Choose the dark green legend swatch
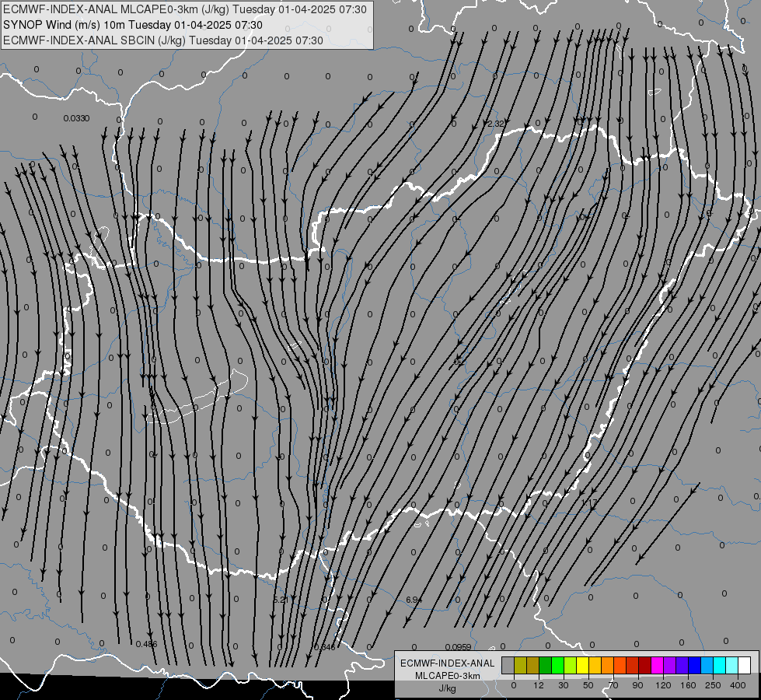The image size is (761, 700). [546, 665]
